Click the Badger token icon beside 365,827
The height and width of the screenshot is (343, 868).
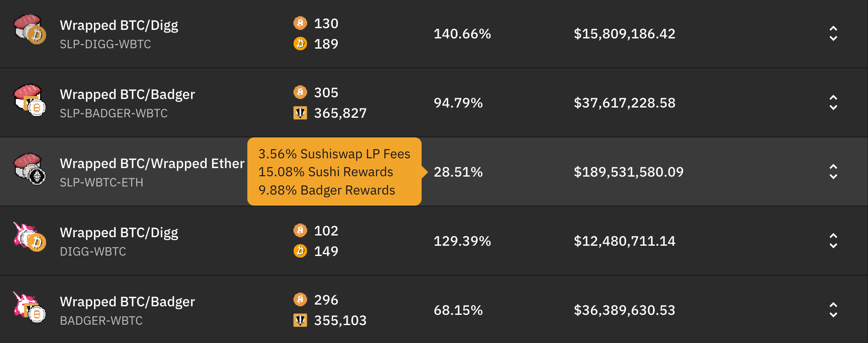300,113
